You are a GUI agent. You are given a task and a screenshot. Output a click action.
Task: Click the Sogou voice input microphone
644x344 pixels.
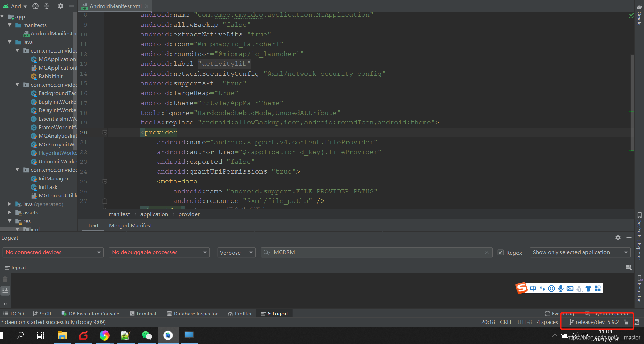point(561,288)
